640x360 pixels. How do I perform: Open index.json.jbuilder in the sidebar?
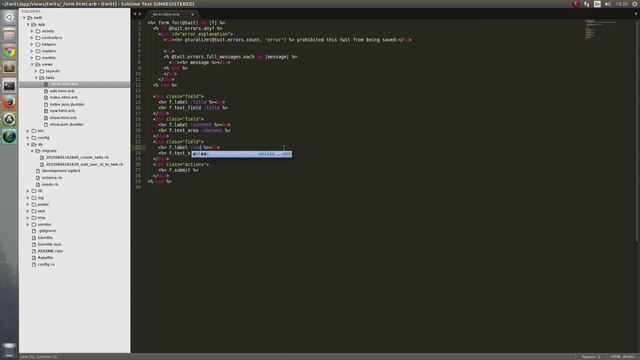point(67,104)
